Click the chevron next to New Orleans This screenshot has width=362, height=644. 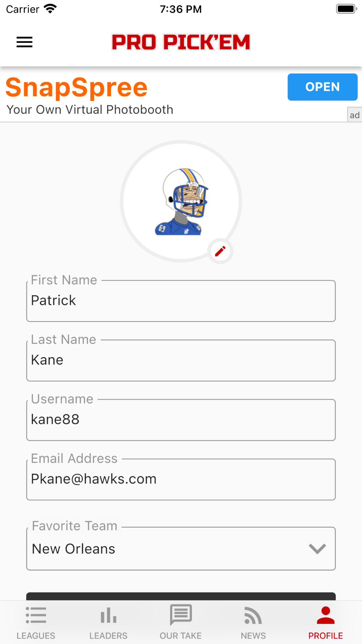point(317,549)
